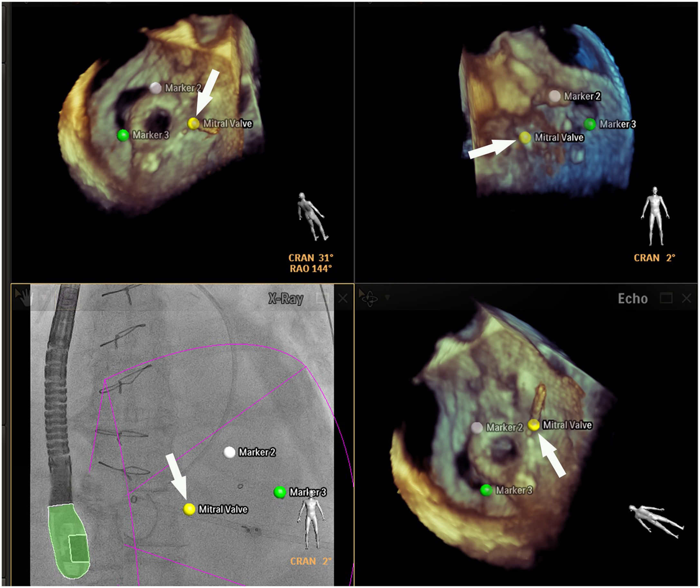Viewport: 700px width, 588px height.
Task: Select green Marker 3 in X-Ray view
Action: tap(280, 492)
